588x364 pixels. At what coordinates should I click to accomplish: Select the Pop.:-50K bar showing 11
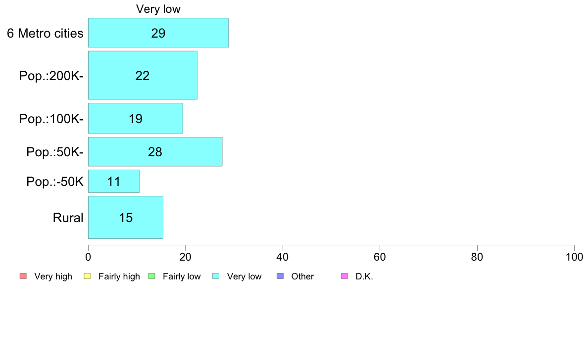coord(114,182)
